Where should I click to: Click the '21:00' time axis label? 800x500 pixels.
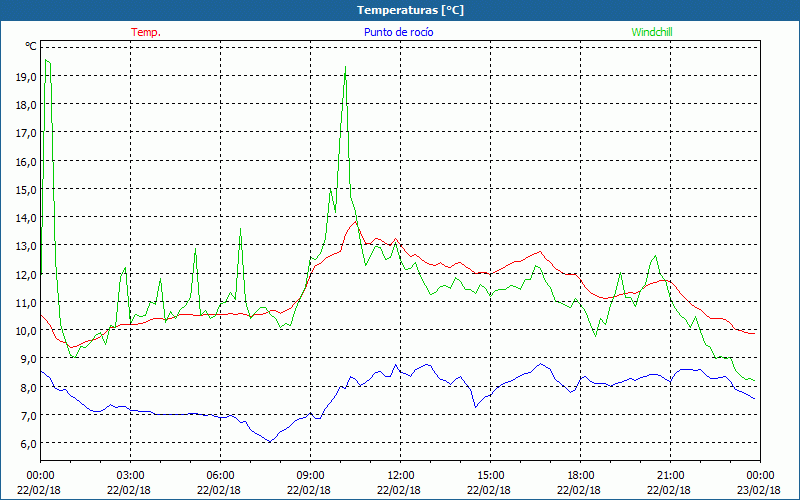pos(670,476)
